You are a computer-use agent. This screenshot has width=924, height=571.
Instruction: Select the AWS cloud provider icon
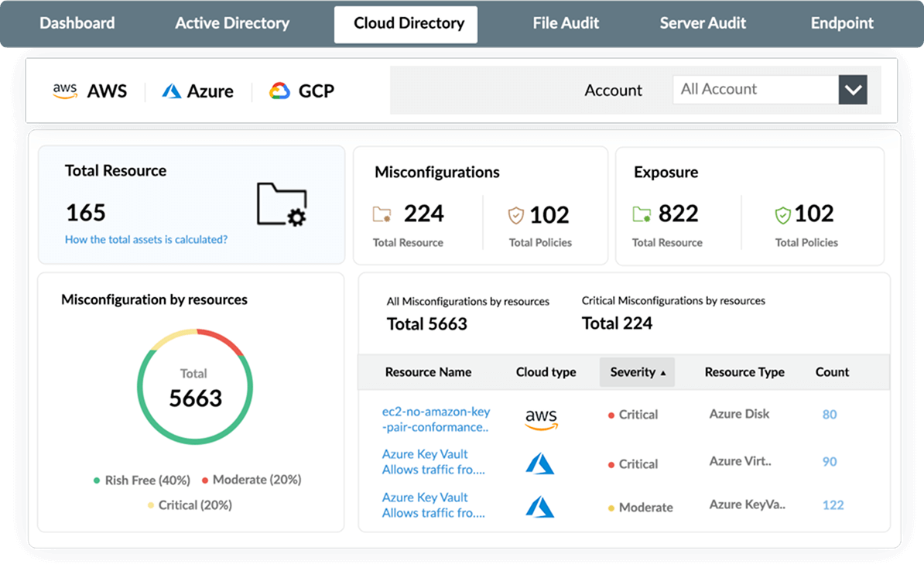click(65, 91)
